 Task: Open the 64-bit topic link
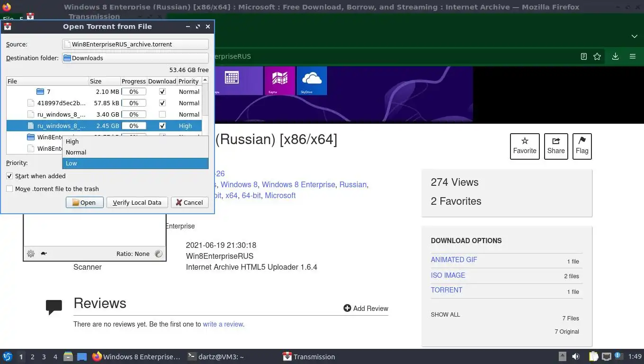(251, 196)
